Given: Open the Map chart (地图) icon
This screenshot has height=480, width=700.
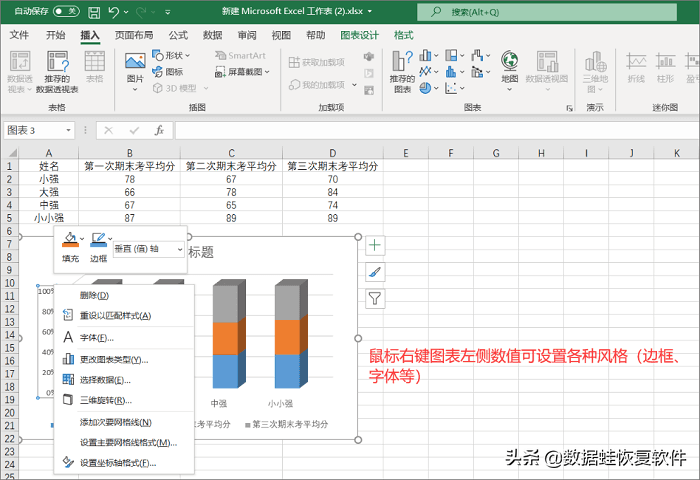Looking at the screenshot, I should pyautogui.click(x=509, y=71).
